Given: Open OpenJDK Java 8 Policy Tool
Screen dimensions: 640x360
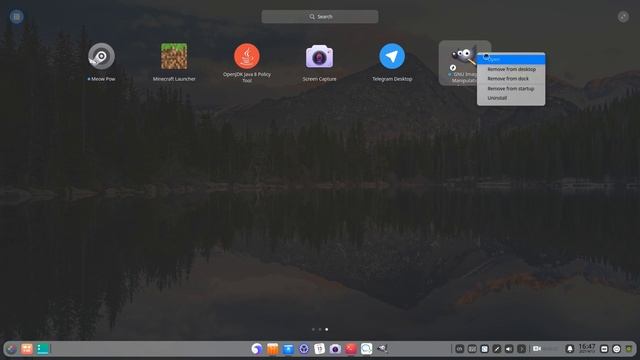Looking at the screenshot, I should pos(247,56).
